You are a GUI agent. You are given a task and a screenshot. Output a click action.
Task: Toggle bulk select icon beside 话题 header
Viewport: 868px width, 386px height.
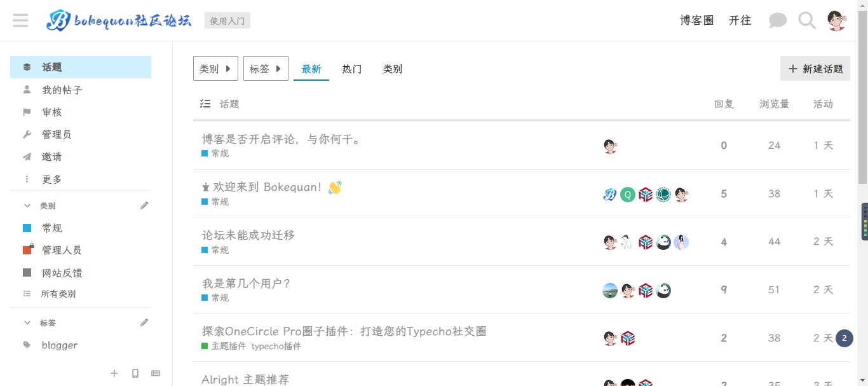click(205, 104)
